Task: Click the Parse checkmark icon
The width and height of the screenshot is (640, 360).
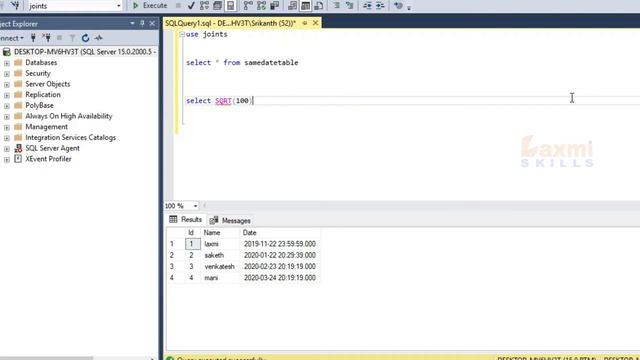Action: coord(191,6)
